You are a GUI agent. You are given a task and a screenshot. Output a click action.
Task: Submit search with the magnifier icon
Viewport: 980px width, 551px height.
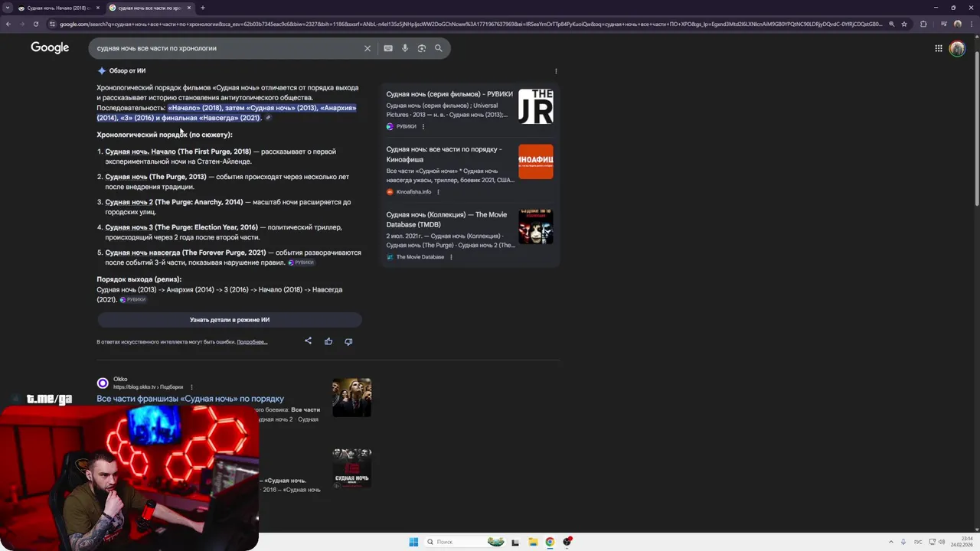pyautogui.click(x=439, y=48)
